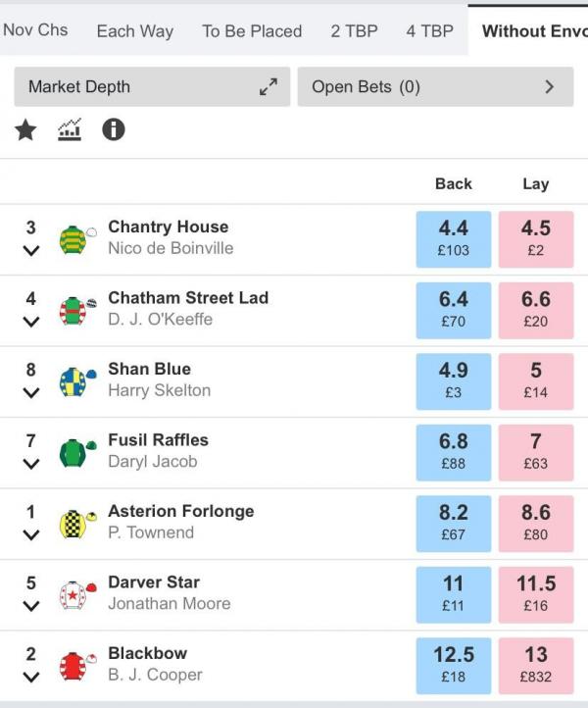Lay Chatham Street Lad at 6.6

click(536, 311)
